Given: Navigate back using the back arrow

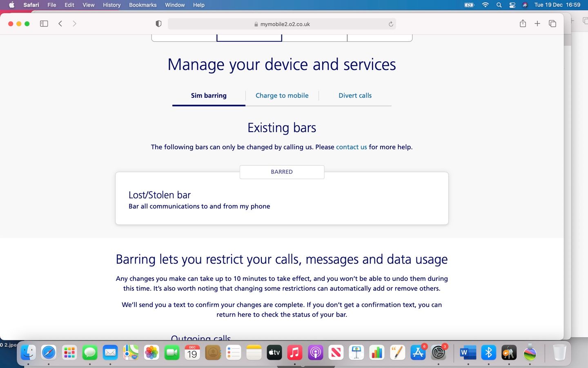Looking at the screenshot, I should (60, 24).
